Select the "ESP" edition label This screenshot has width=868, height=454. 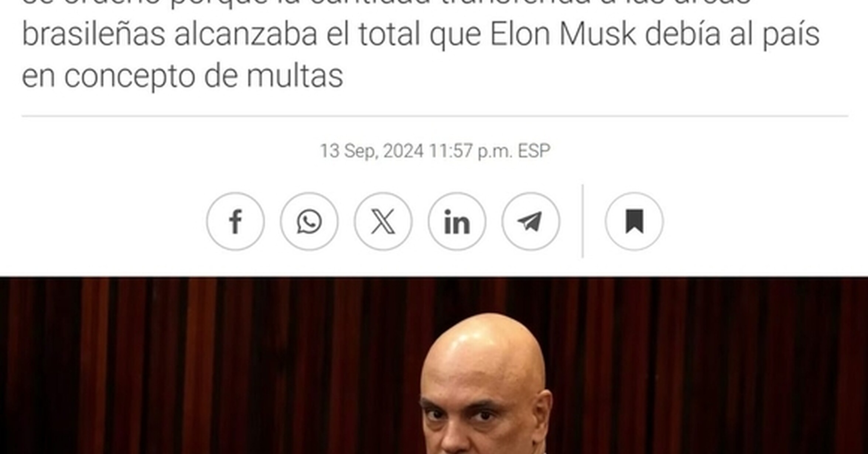[534, 151]
